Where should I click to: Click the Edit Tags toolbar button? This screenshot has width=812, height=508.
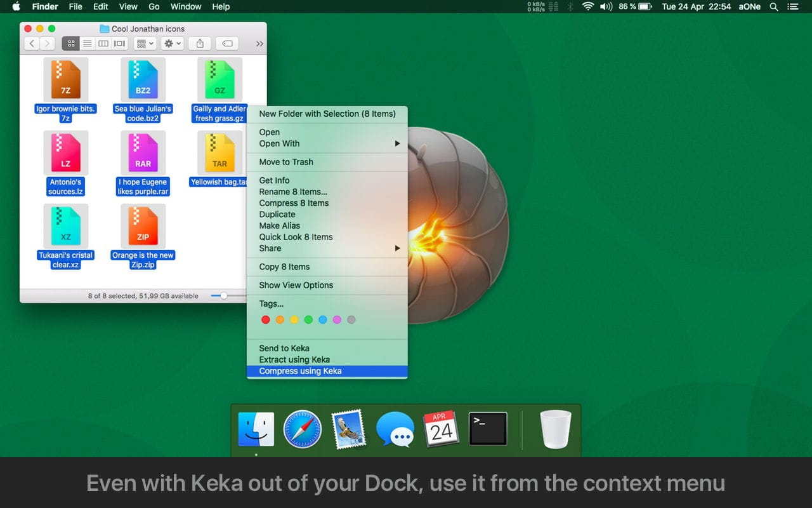click(x=227, y=44)
